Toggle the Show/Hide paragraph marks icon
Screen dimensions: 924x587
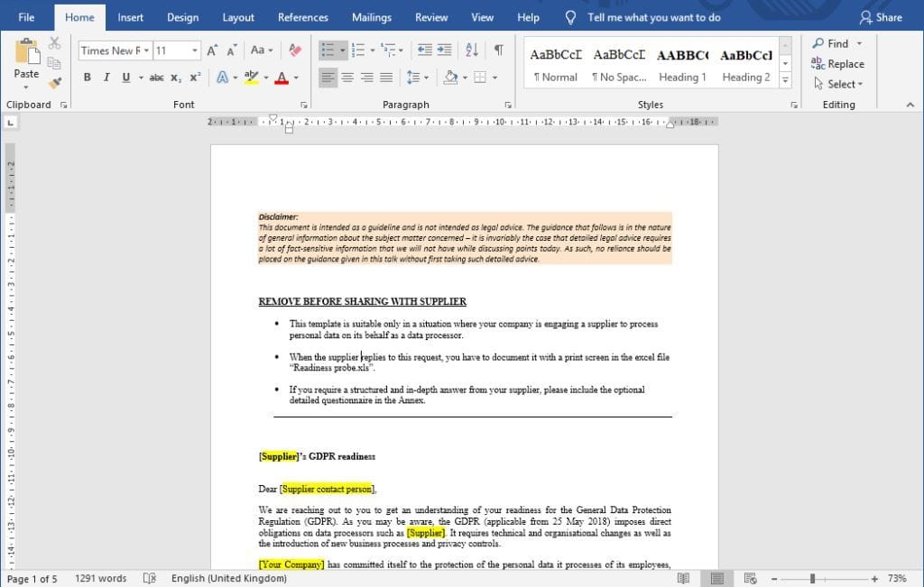point(497,50)
